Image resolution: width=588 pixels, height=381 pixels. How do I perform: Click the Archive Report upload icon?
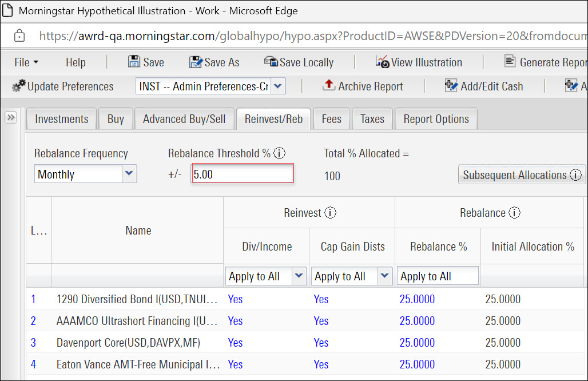pos(328,85)
